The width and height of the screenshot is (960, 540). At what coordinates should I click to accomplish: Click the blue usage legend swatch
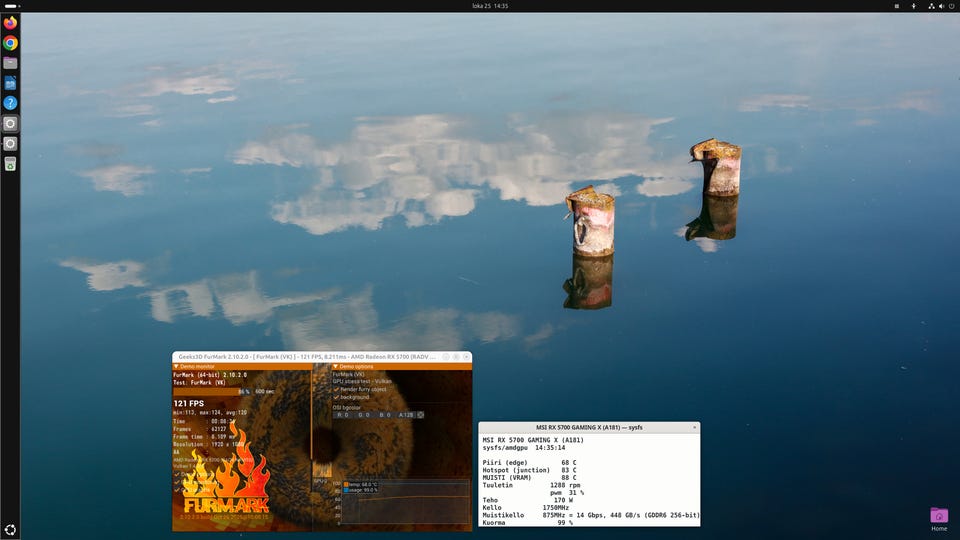click(x=347, y=490)
